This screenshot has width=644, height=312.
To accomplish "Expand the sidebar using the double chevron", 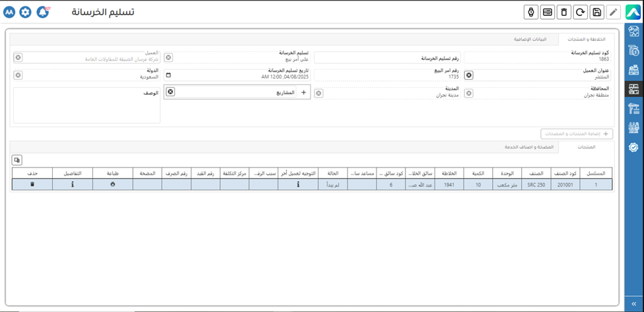I will click(x=634, y=303).
